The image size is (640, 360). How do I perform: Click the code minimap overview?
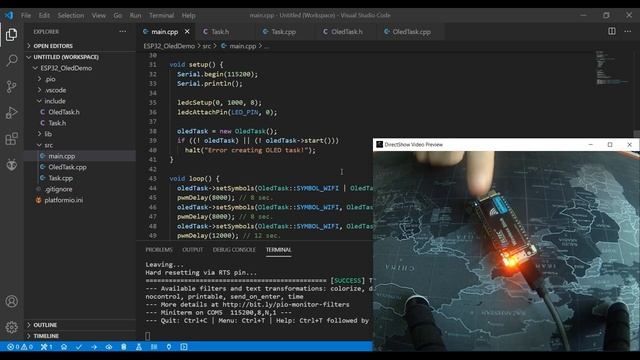(x=611, y=67)
